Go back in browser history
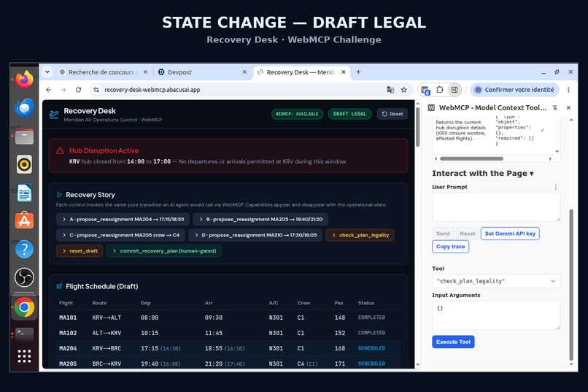 coord(48,90)
